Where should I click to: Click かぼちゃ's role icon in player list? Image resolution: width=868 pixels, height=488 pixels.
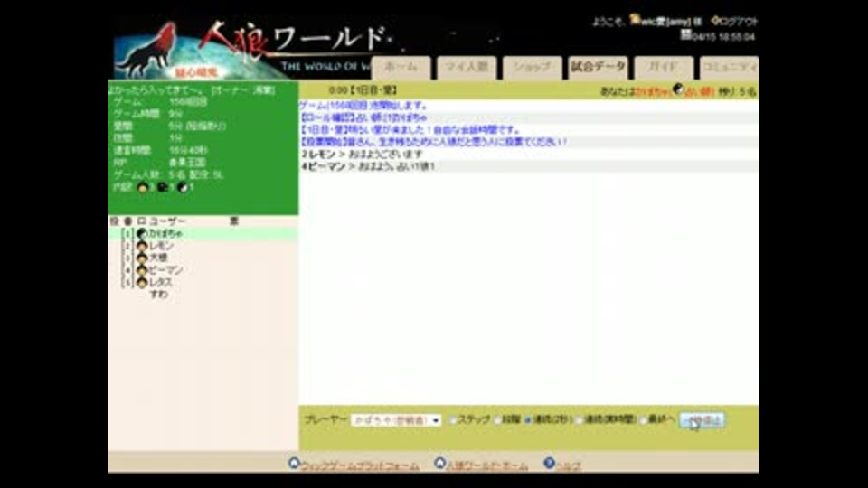pyautogui.click(x=142, y=234)
